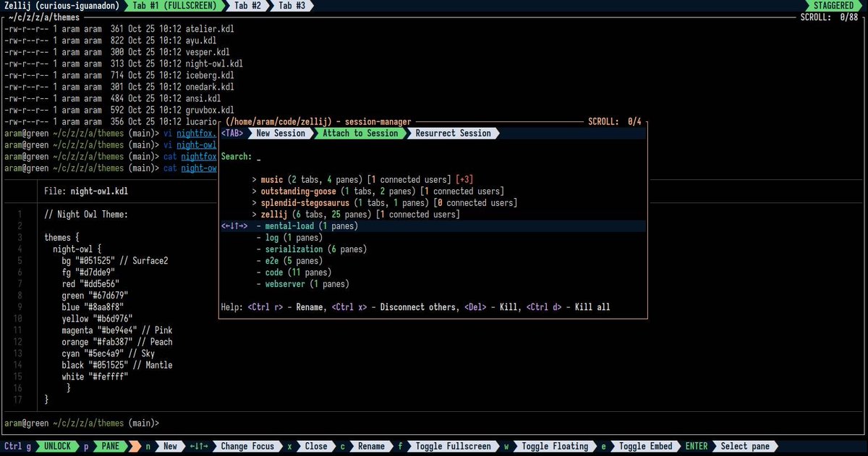Open Tab #3

point(292,5)
